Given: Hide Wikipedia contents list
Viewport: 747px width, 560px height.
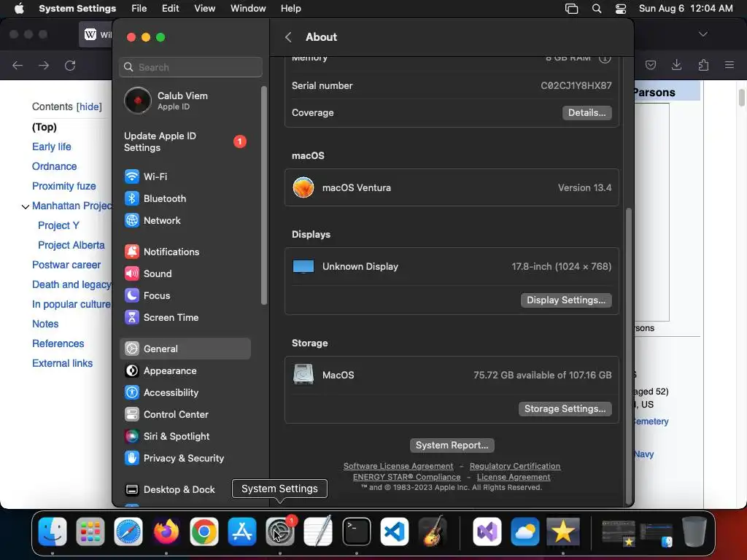Looking at the screenshot, I should click(89, 106).
